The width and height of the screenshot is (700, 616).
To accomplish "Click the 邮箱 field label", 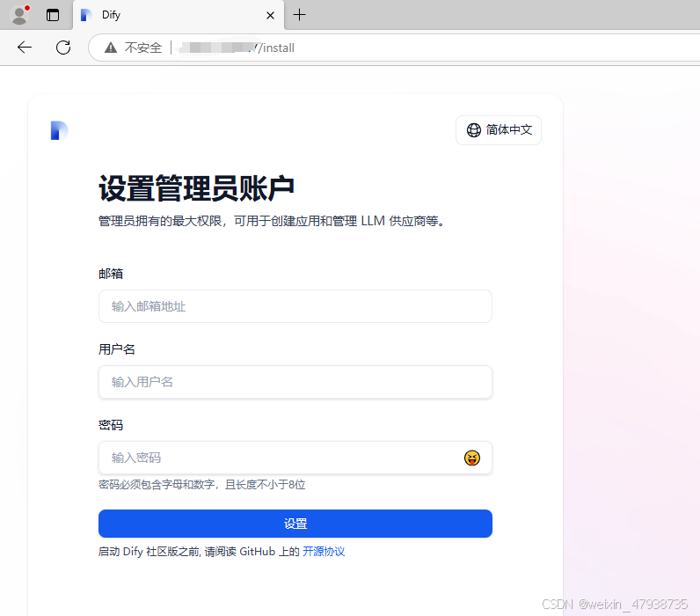I will click(111, 274).
